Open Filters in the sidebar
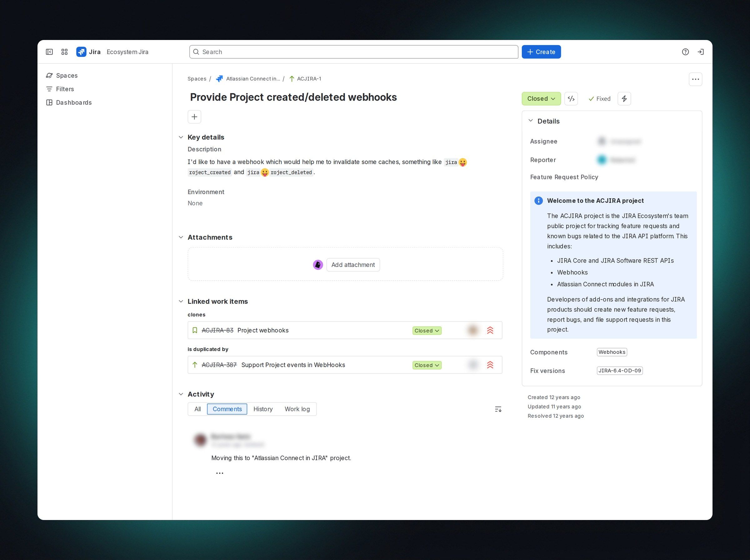This screenshot has height=560, width=750. [65, 89]
